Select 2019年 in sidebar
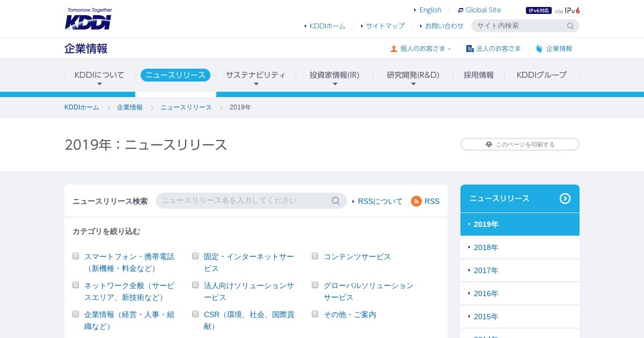This screenshot has width=644, height=338. click(x=520, y=224)
